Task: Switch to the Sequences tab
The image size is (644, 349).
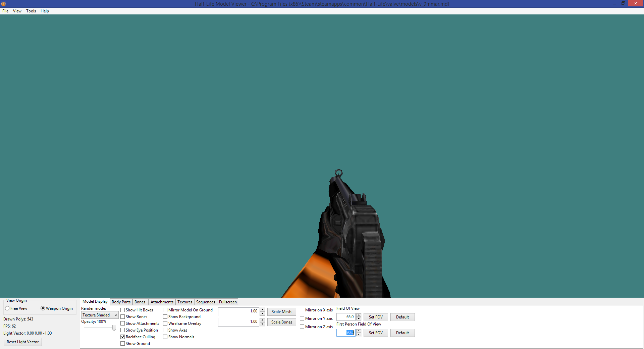Action: coord(206,302)
